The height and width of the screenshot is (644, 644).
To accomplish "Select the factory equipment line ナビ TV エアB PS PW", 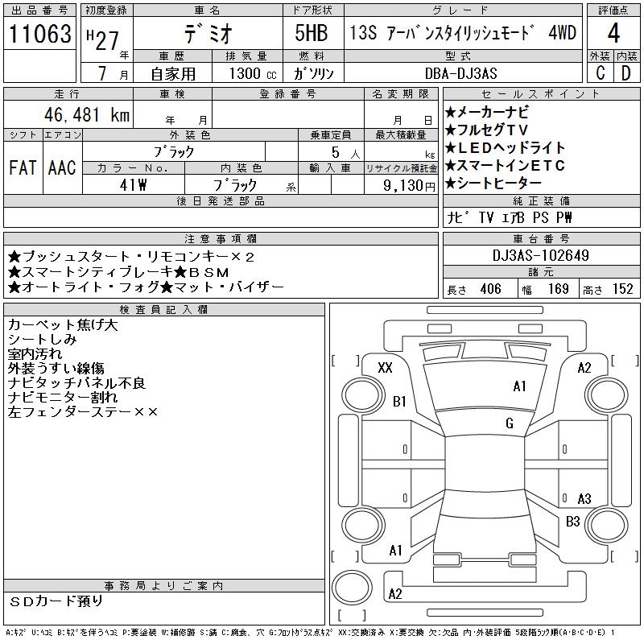I will coord(510,217).
